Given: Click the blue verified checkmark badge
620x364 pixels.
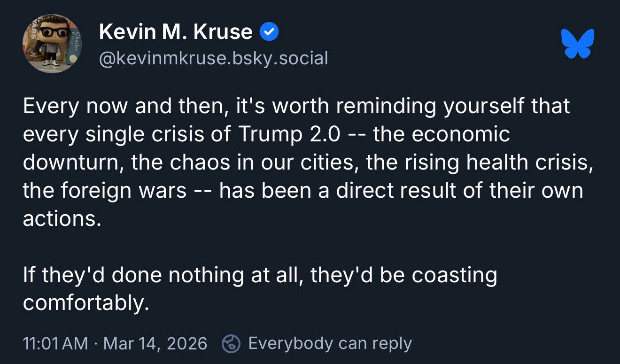Looking at the screenshot, I should (270, 32).
